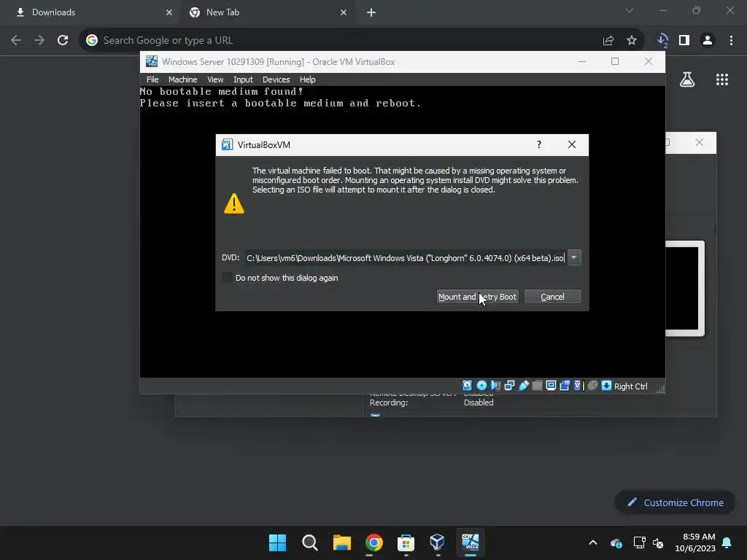Show hidden system tray icons
Viewport: 747px width, 560px height.
click(592, 542)
